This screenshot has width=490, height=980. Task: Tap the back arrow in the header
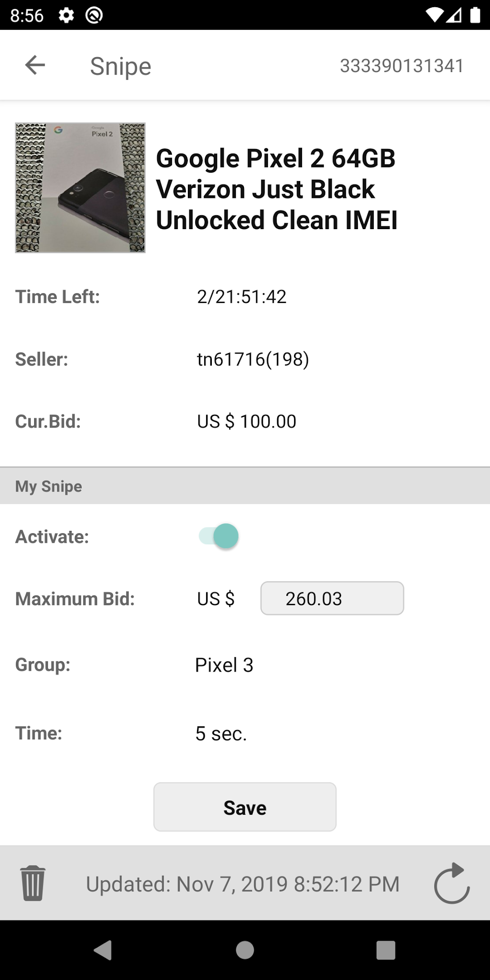point(35,65)
